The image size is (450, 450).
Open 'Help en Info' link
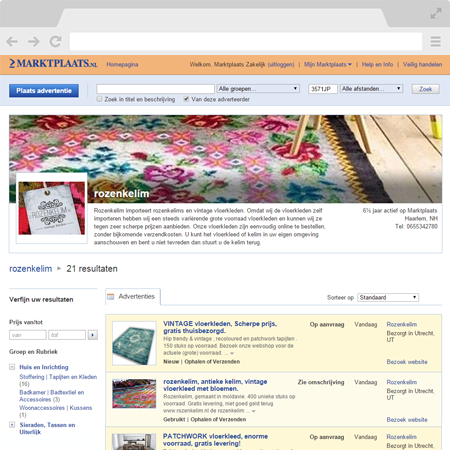[377, 64]
